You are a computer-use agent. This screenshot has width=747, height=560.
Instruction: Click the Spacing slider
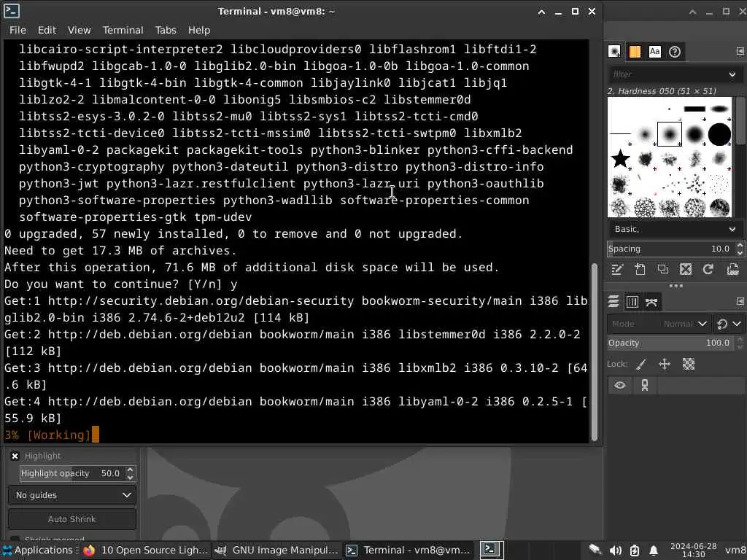[x=671, y=249]
